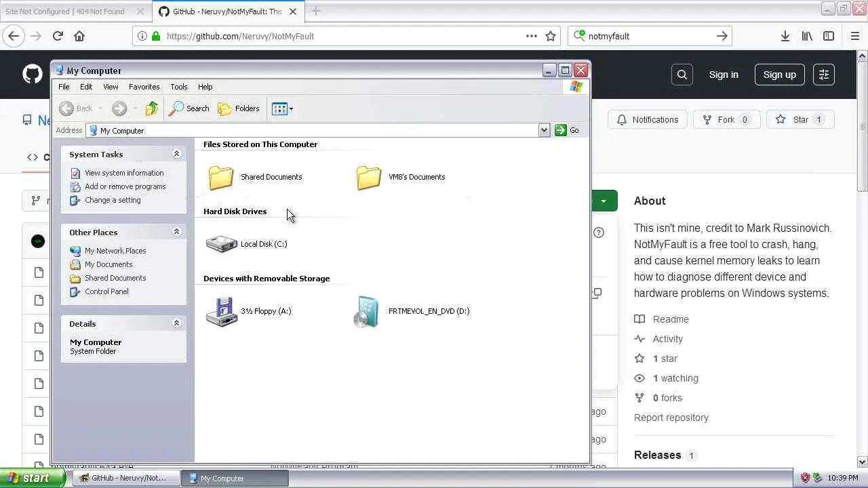Star the NotMyFault repository
The width and height of the screenshot is (868, 488).
click(800, 119)
